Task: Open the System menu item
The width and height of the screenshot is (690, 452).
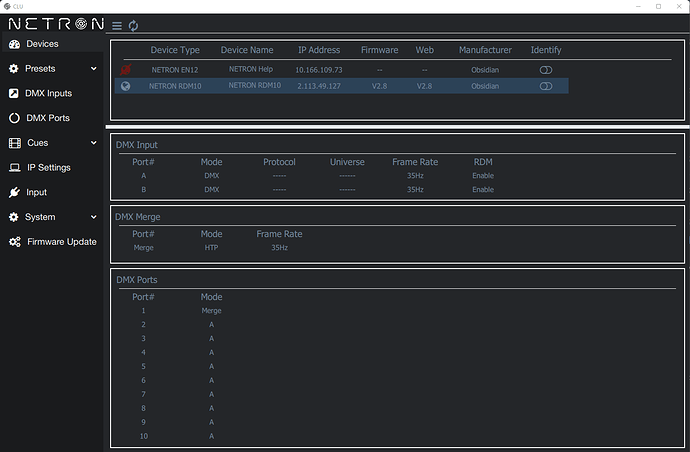Action: (40, 217)
